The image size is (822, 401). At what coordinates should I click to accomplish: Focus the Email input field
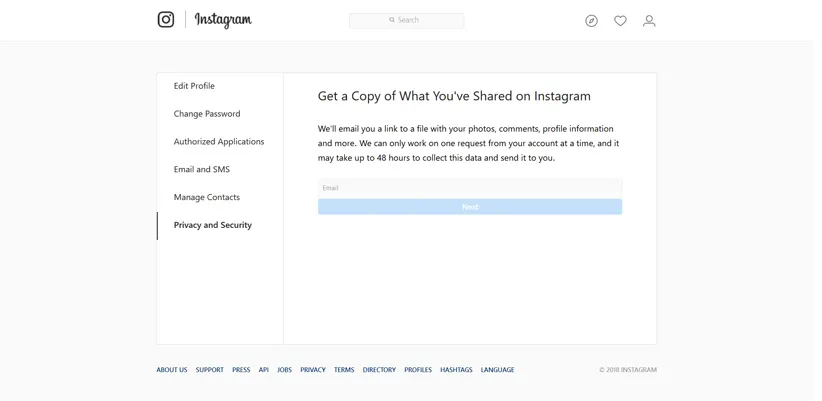(x=469, y=188)
